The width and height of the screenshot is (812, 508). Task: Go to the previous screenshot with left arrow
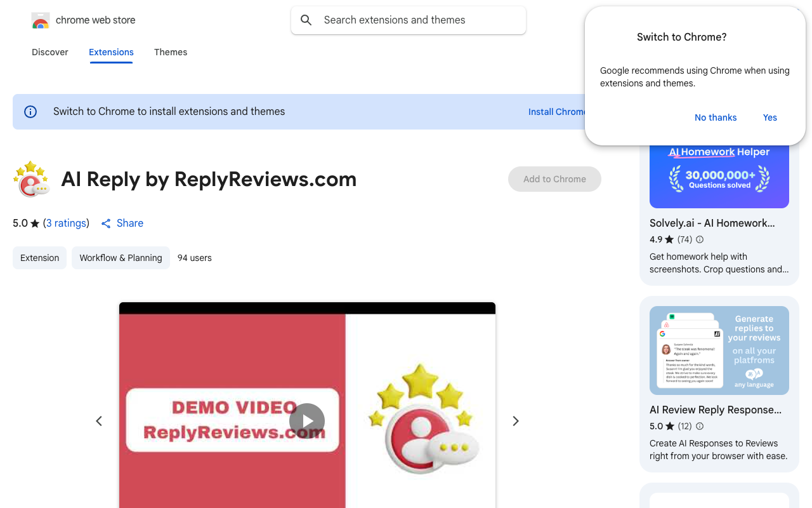tap(99, 421)
